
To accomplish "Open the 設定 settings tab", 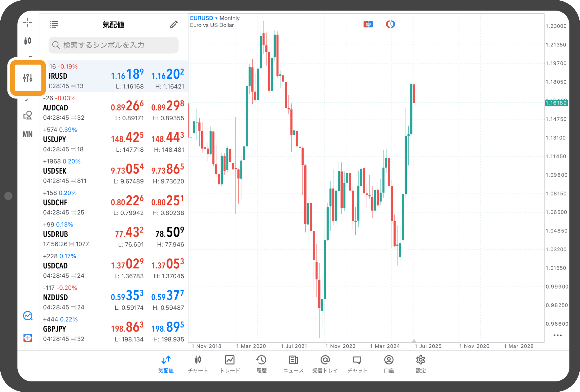I will tap(421, 364).
